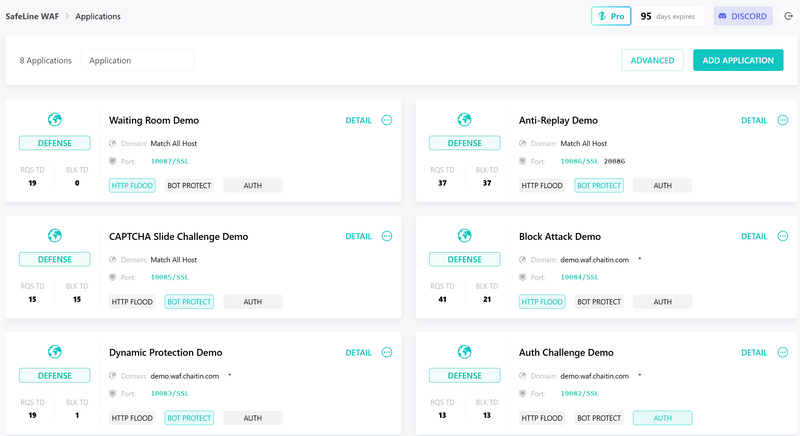
Task: Click the ADVANCED button
Action: (652, 60)
